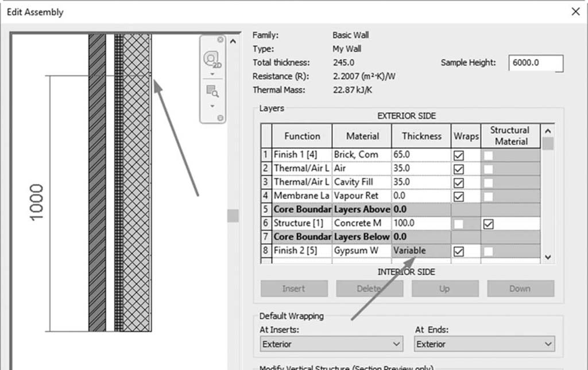The width and height of the screenshot is (588, 370).
Task: Click the 2D steering wheel navigation icon
Action: tap(212, 60)
